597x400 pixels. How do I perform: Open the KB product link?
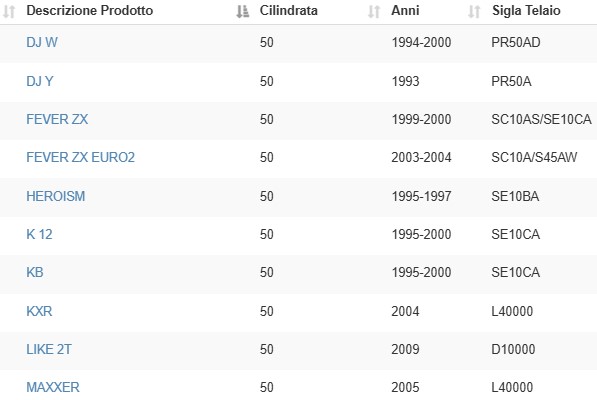click(35, 272)
